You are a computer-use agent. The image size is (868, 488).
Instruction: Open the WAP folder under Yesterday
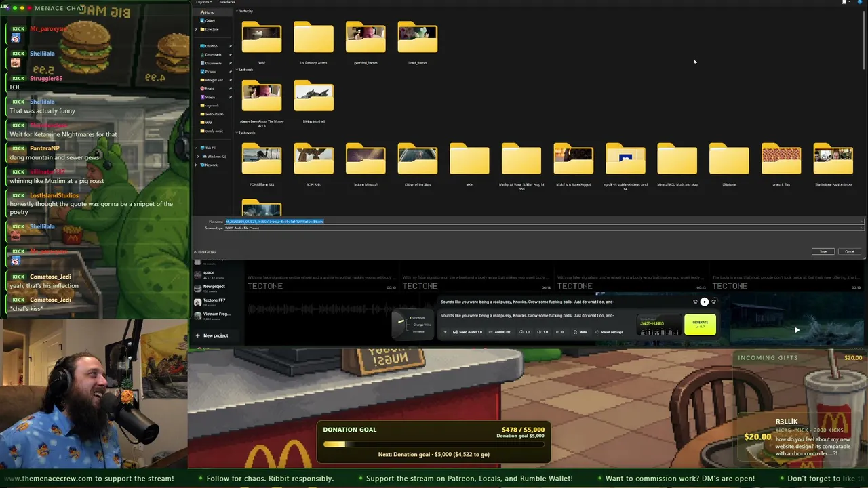[262, 43]
